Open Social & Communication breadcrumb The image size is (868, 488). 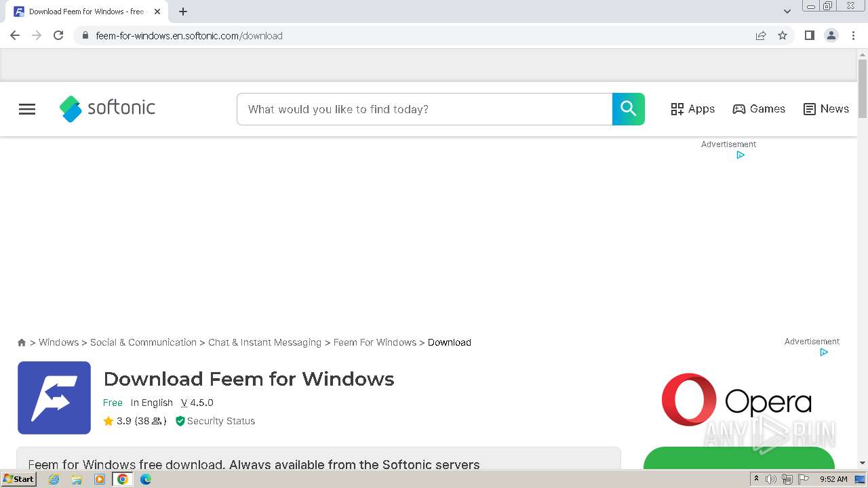(143, 342)
